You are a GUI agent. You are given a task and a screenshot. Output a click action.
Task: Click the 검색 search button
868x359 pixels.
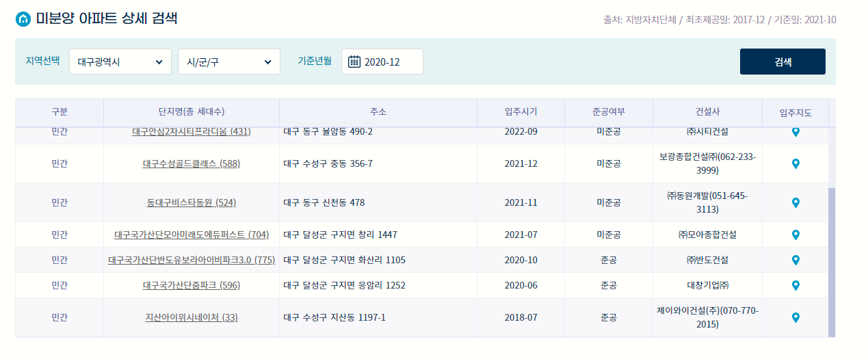782,62
